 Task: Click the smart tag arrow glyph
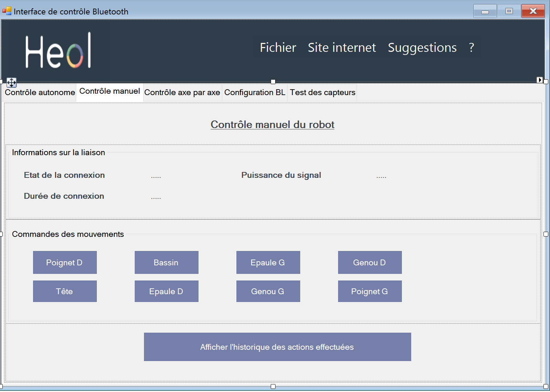[x=540, y=80]
